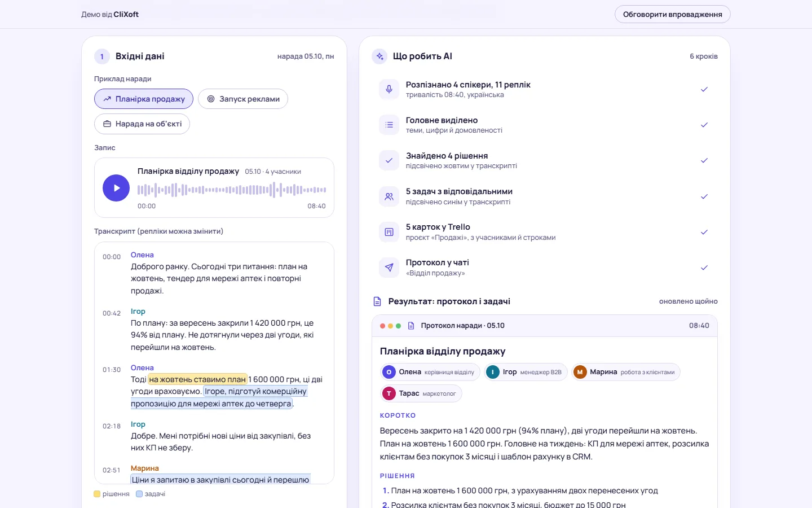Click the Тарас avatar in participants

[389, 393]
